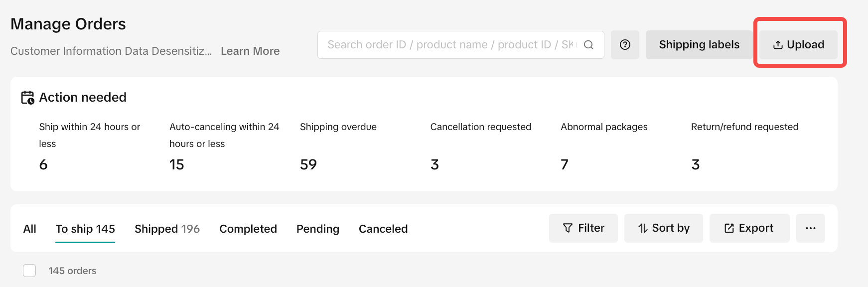Show Cancellation requested orders
The width and height of the screenshot is (868, 287).
tap(435, 164)
